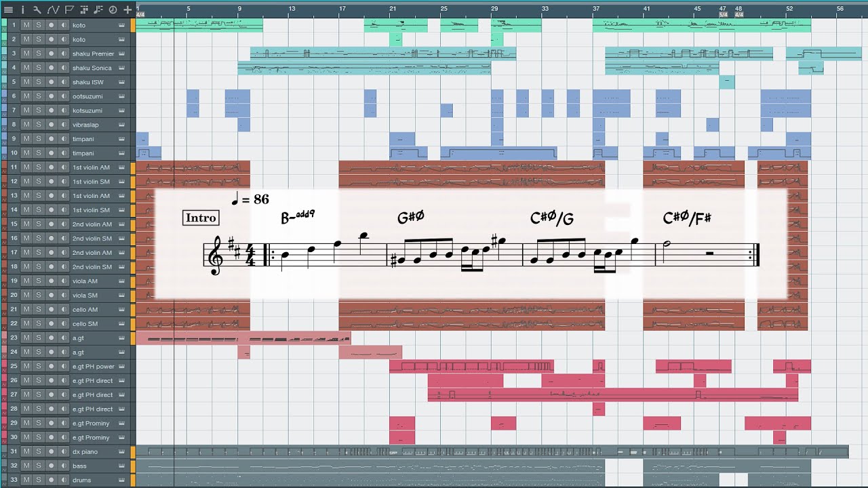
Task: Solo the bass track
Action: [39, 466]
